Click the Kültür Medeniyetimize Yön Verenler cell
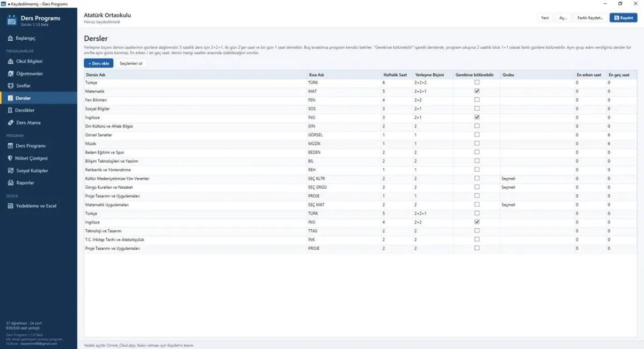This screenshot has width=644, height=349. 195,178
